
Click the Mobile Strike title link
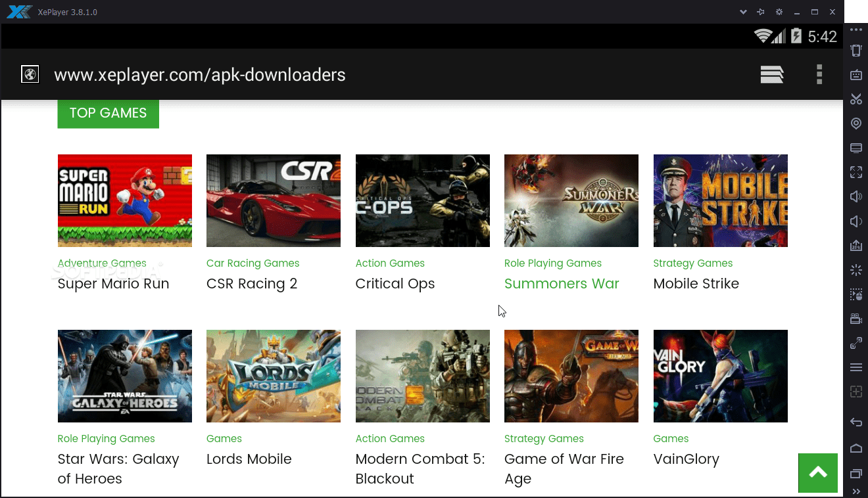click(696, 284)
